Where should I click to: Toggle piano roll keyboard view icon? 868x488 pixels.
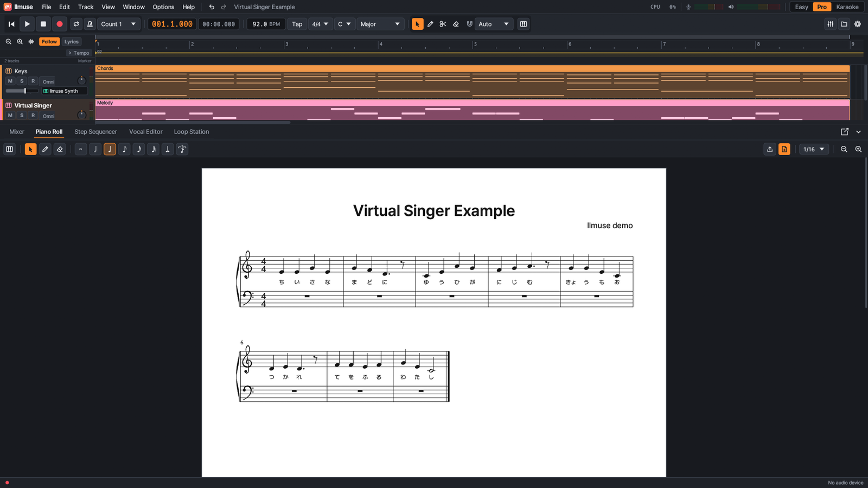10,149
